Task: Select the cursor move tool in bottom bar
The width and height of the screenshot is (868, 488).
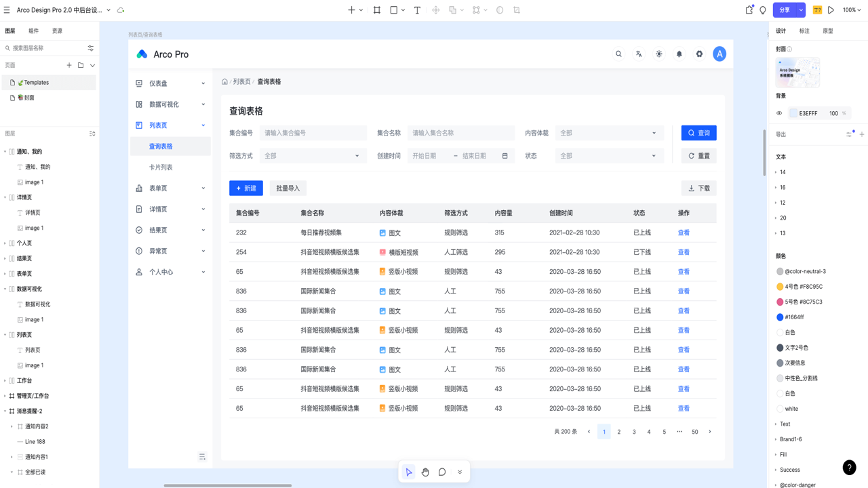Action: pyautogui.click(x=409, y=472)
